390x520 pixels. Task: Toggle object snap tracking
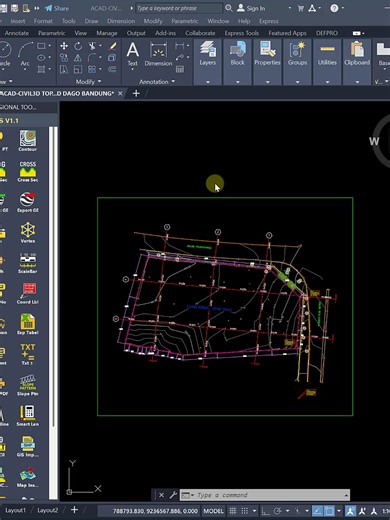tap(317, 511)
